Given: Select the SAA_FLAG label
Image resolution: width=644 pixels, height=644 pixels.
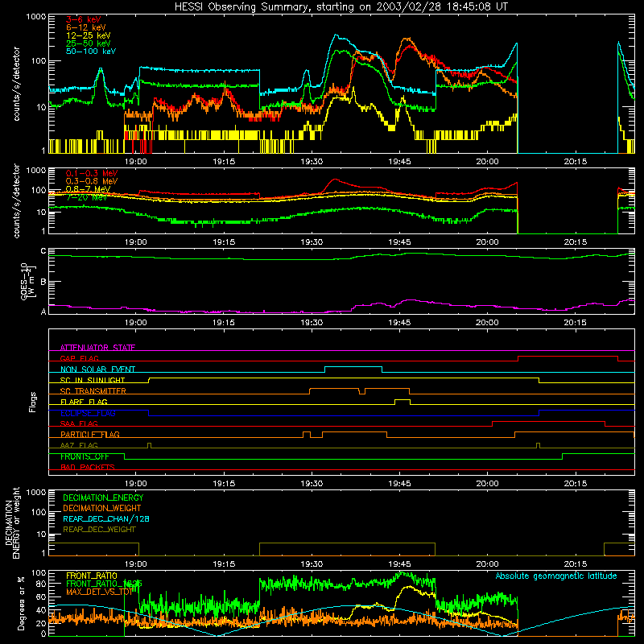Looking at the screenshot, I should 79,423.
